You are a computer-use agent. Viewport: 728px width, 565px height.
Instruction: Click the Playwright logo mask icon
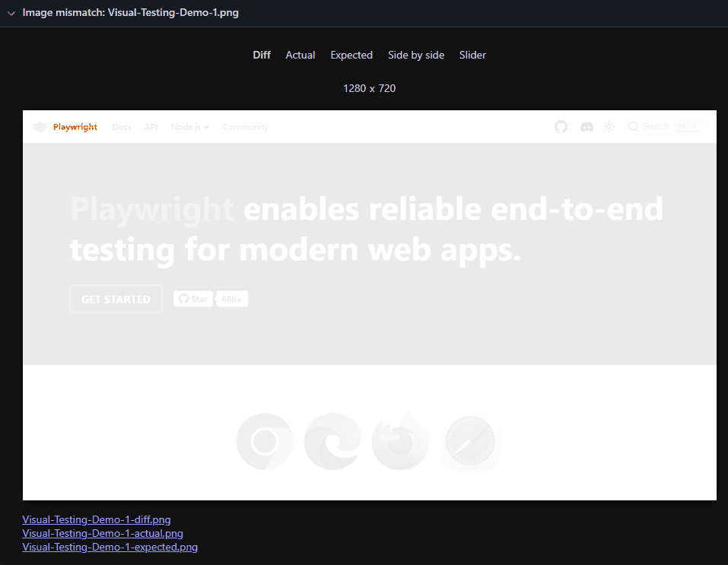[40, 126]
